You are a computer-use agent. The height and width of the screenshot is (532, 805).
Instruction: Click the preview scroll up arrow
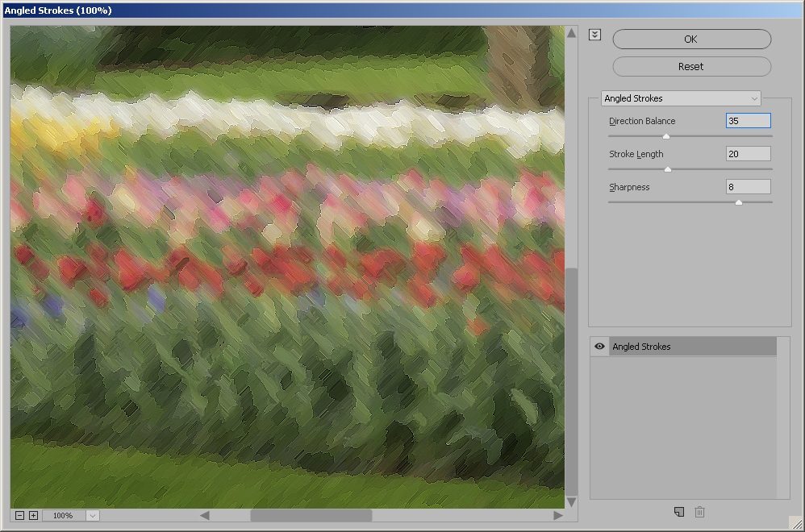point(572,33)
